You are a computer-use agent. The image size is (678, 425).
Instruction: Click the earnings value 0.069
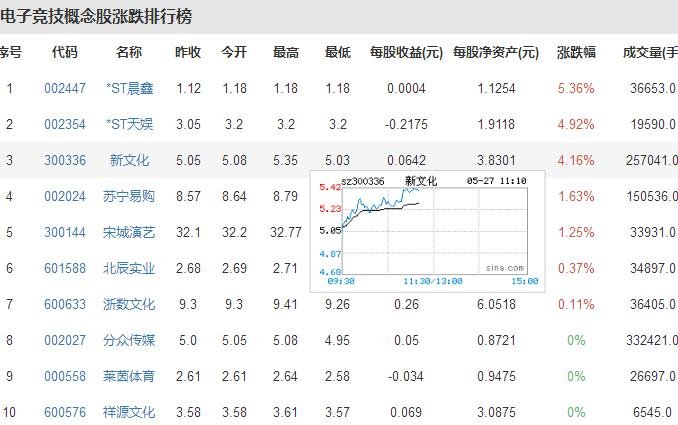pos(406,412)
